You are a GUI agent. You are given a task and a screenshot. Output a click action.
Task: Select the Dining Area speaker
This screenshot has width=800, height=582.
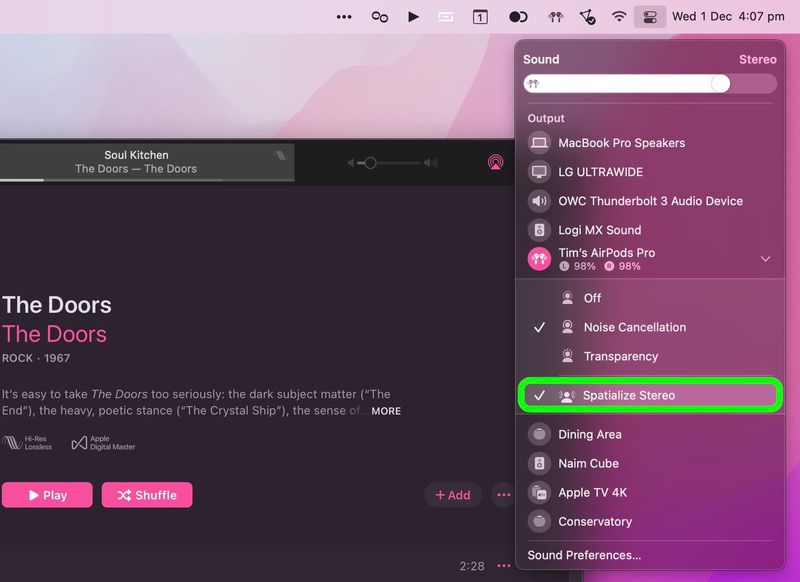(x=650, y=434)
